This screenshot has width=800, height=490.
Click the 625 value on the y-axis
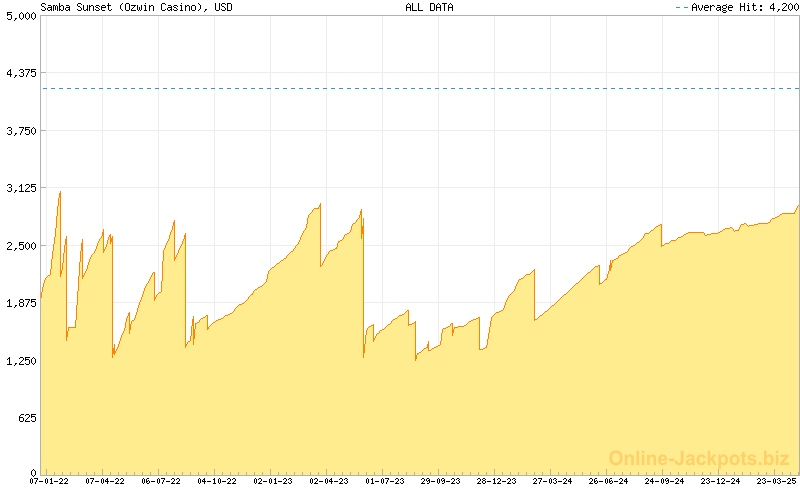(26, 418)
